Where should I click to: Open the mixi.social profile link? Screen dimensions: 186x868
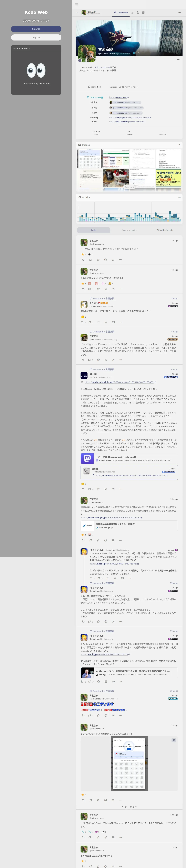click(x=126, y=122)
